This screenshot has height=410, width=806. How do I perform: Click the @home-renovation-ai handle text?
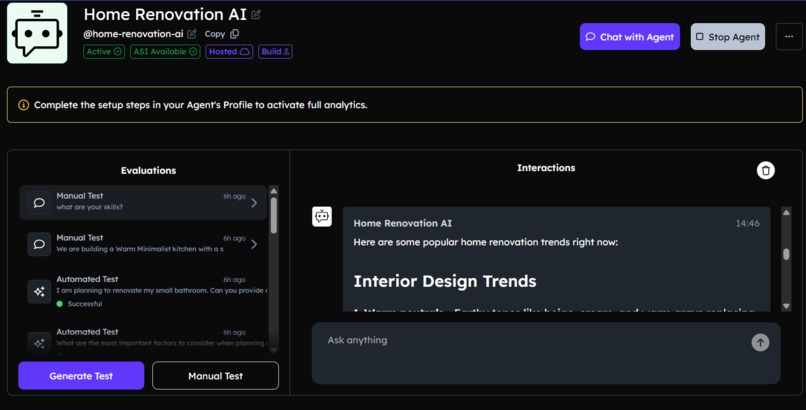click(133, 34)
